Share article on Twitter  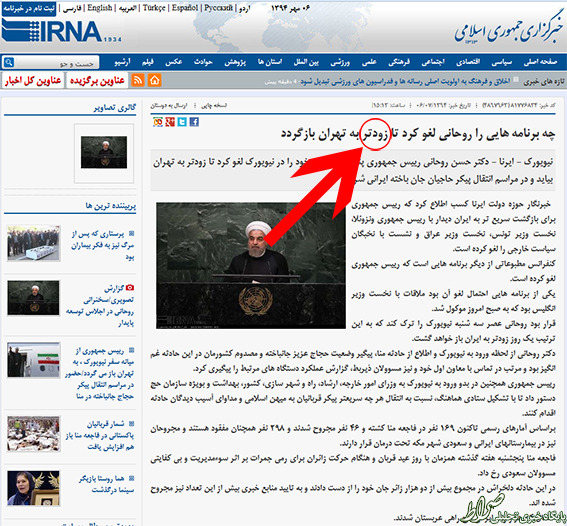tap(182, 122)
